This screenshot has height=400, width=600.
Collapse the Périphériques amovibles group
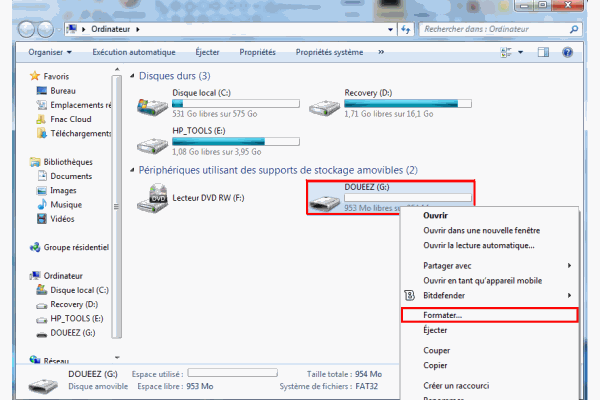[132, 170]
